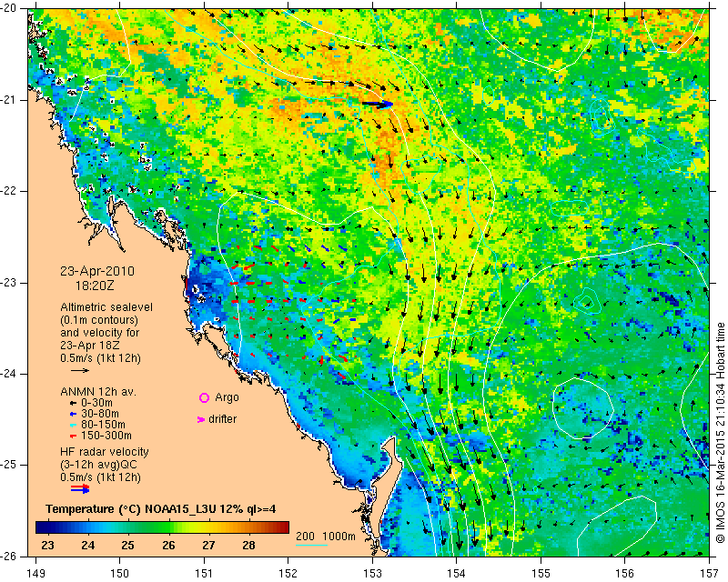Click the '80-150m' depth range label
This screenshot has width=728, height=582.
pos(103,424)
